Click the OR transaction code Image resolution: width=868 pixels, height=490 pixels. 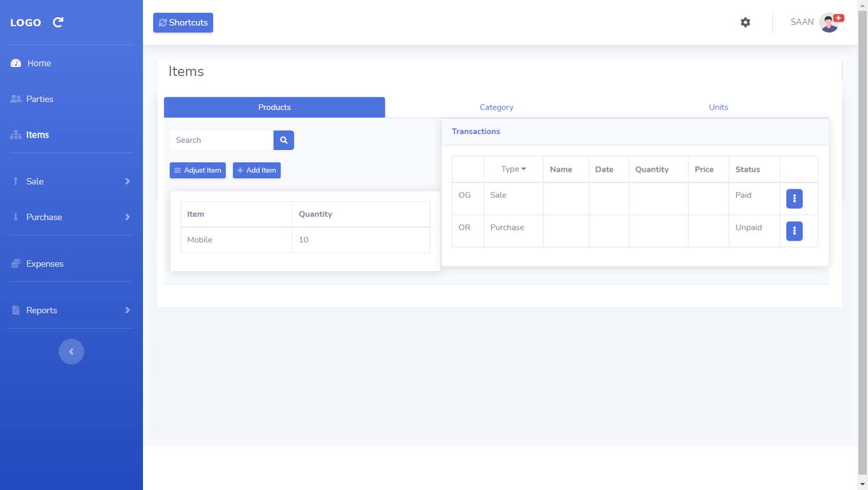(465, 227)
